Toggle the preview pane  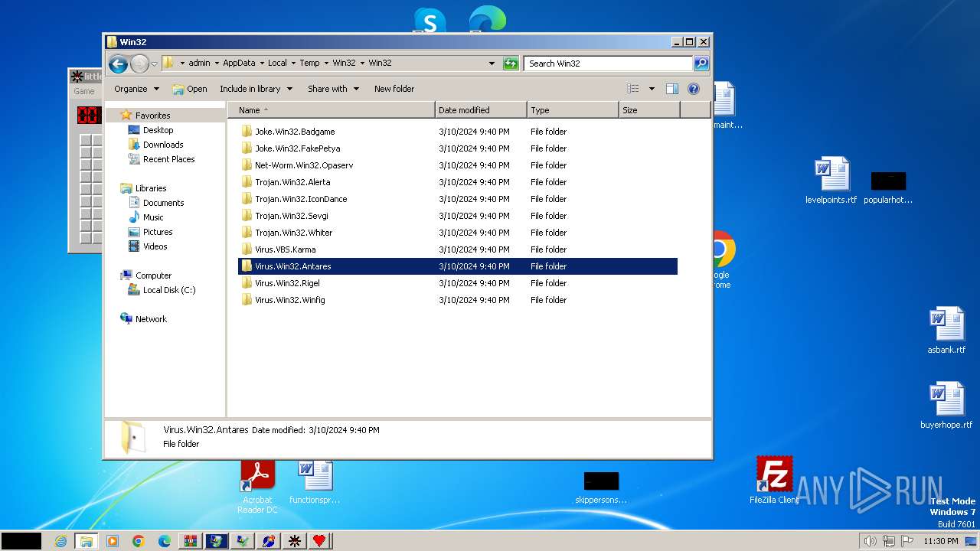(672, 89)
